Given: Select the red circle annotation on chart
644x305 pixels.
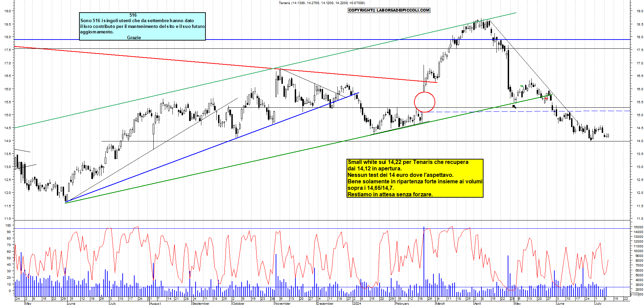Looking at the screenshot, I should point(425,102).
